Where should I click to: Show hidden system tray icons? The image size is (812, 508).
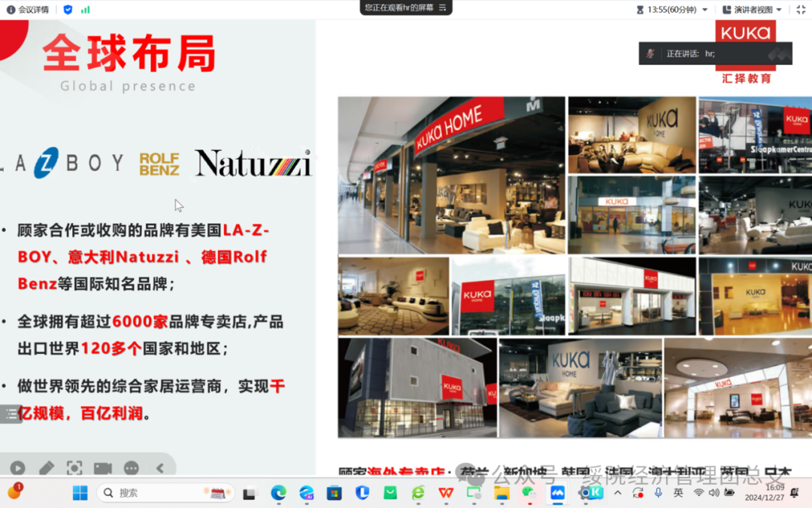tap(618, 493)
